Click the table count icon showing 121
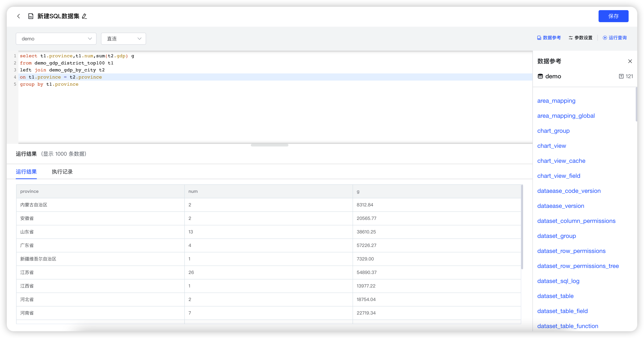This screenshot has height=338, width=644. 621,76
